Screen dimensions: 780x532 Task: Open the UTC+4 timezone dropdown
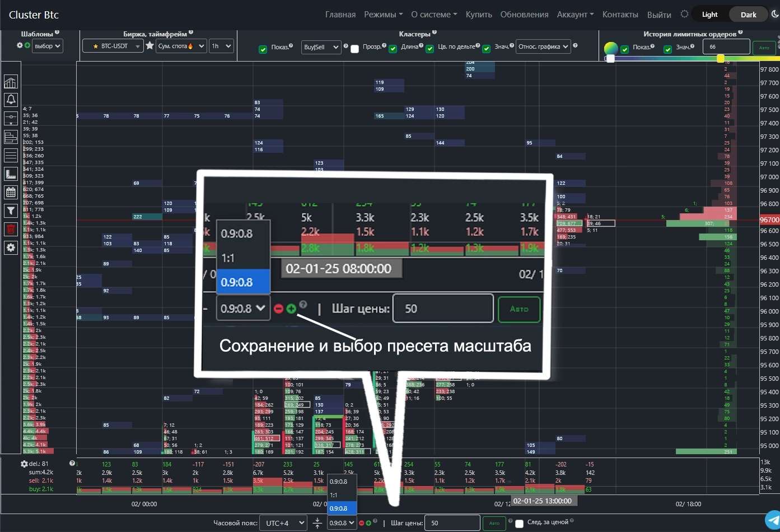tap(284, 523)
